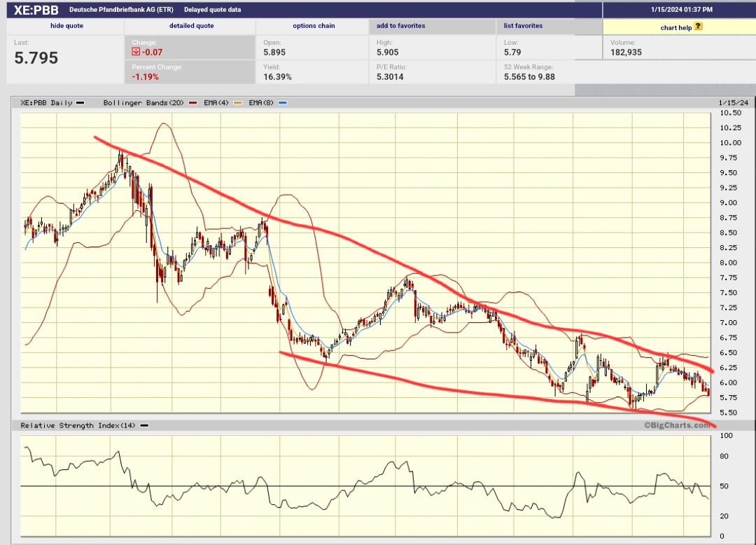Viewport: 756px width, 545px height.
Task: Click the dark red Bollinger Bands legend swatch
Action: tap(193, 103)
